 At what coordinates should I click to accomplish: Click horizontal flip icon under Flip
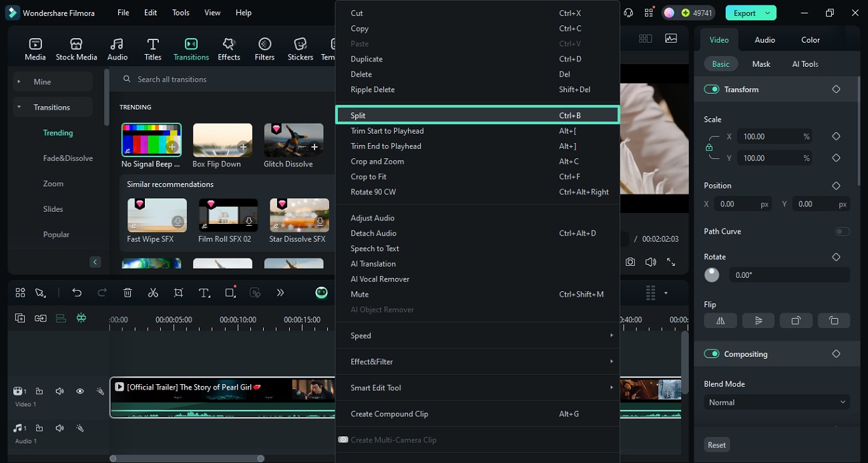[x=720, y=321]
